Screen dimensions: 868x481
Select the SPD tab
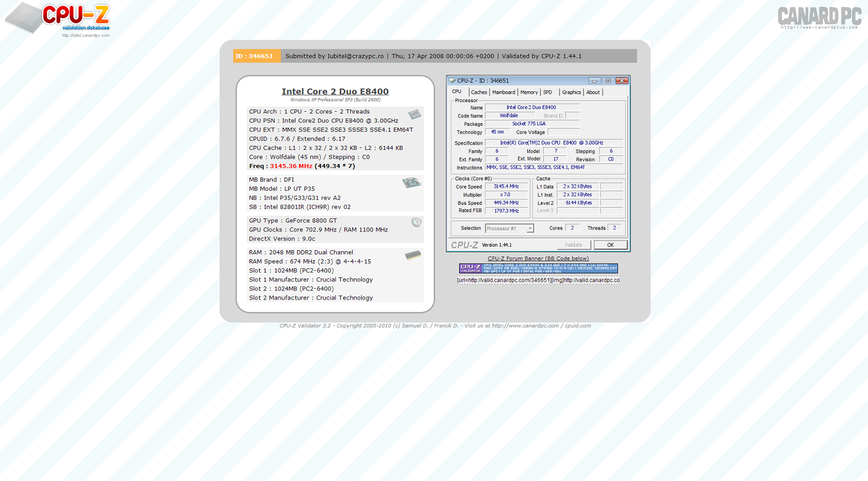point(548,92)
